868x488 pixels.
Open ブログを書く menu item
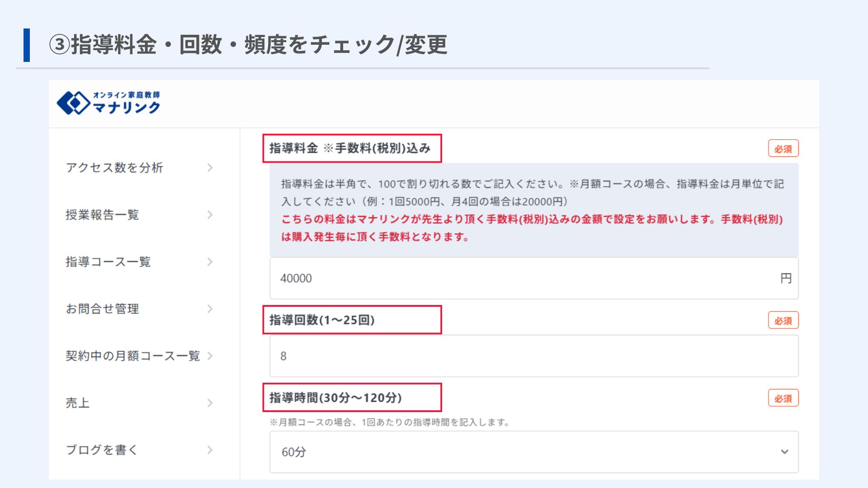(x=140, y=450)
